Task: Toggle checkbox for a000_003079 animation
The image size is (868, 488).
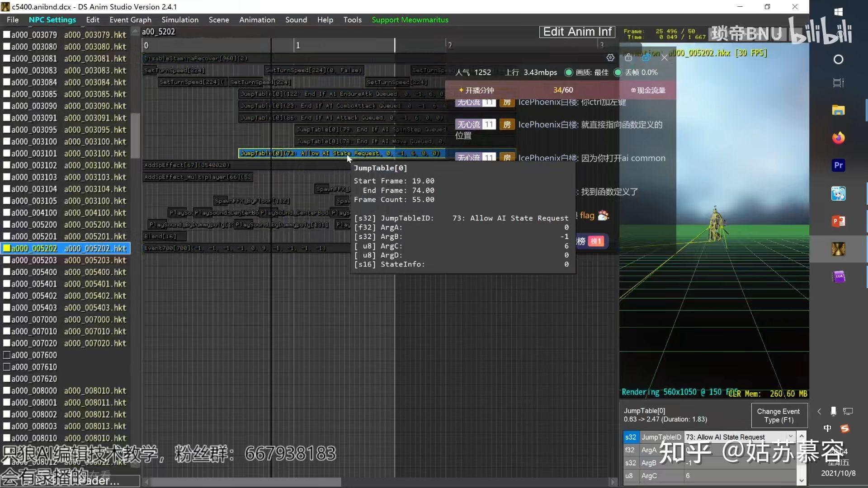Action: 7,35
